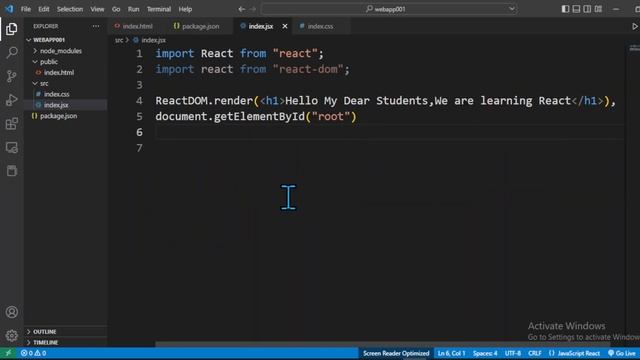Select index.jsx in the explorer tree

(56, 105)
